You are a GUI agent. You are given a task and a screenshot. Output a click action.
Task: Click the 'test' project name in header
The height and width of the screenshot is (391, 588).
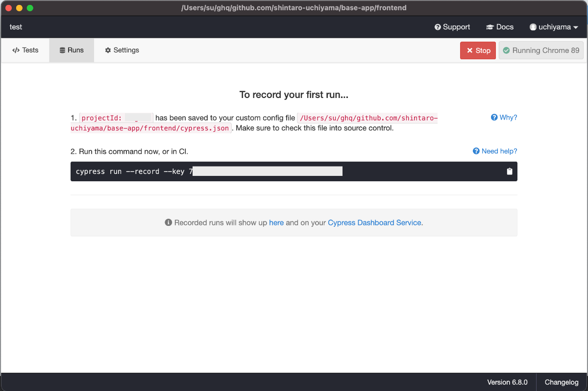tap(16, 27)
